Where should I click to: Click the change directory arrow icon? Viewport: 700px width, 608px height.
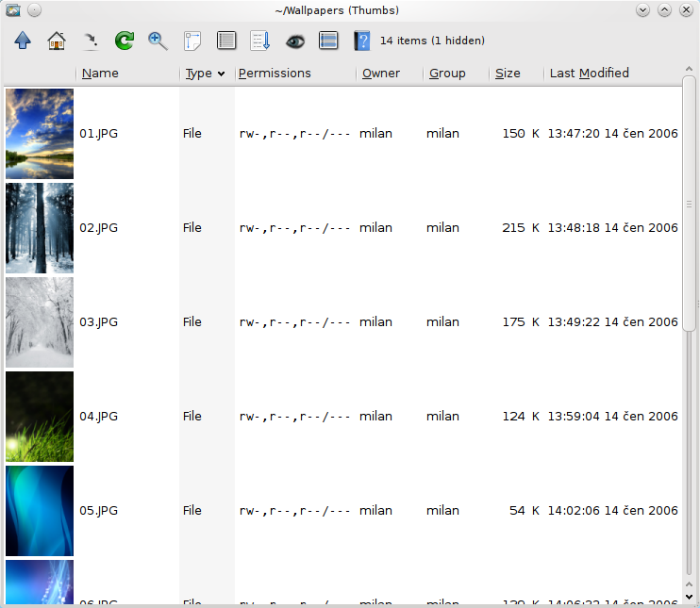click(91, 41)
